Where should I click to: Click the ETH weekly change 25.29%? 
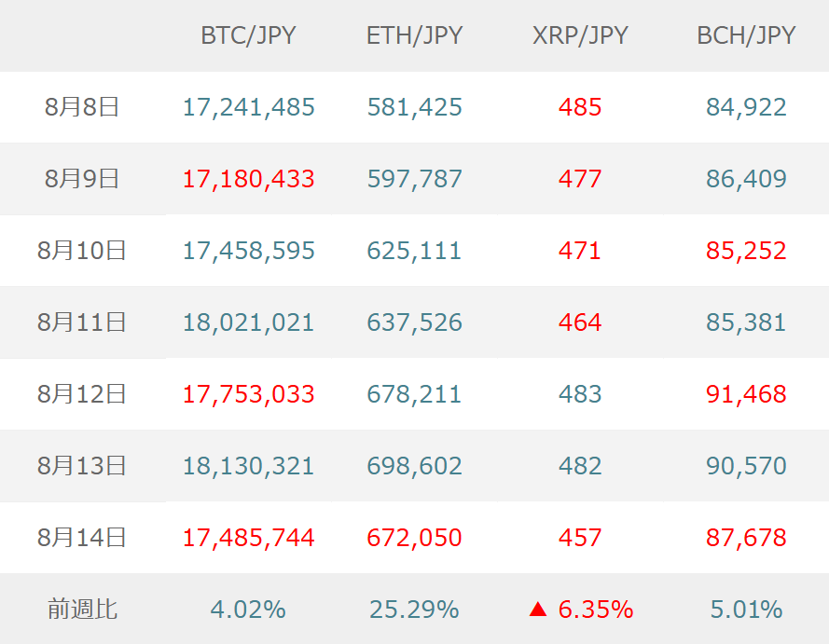(x=414, y=610)
